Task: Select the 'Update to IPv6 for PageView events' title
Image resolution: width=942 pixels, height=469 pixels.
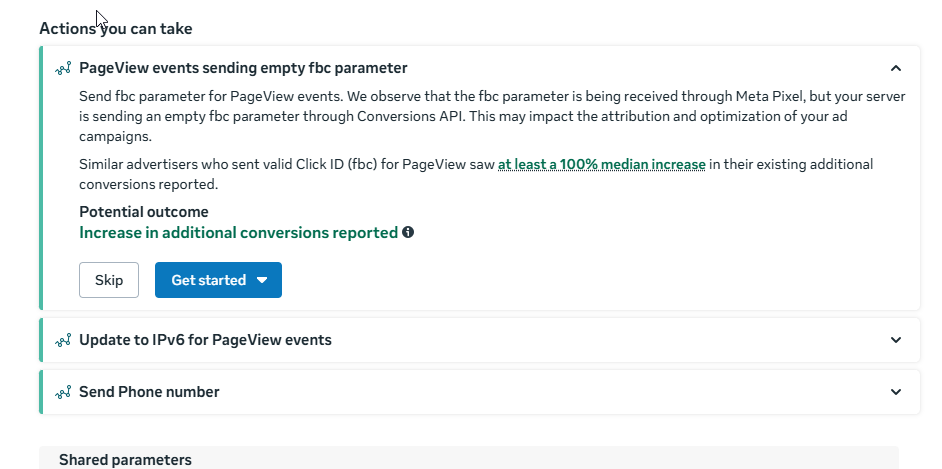Action: pyautogui.click(x=205, y=340)
